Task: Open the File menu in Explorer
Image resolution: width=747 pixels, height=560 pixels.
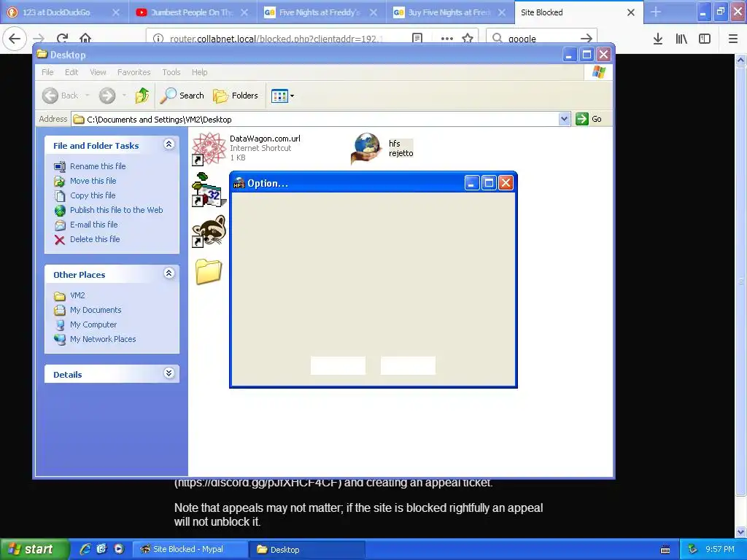Action: [x=47, y=72]
